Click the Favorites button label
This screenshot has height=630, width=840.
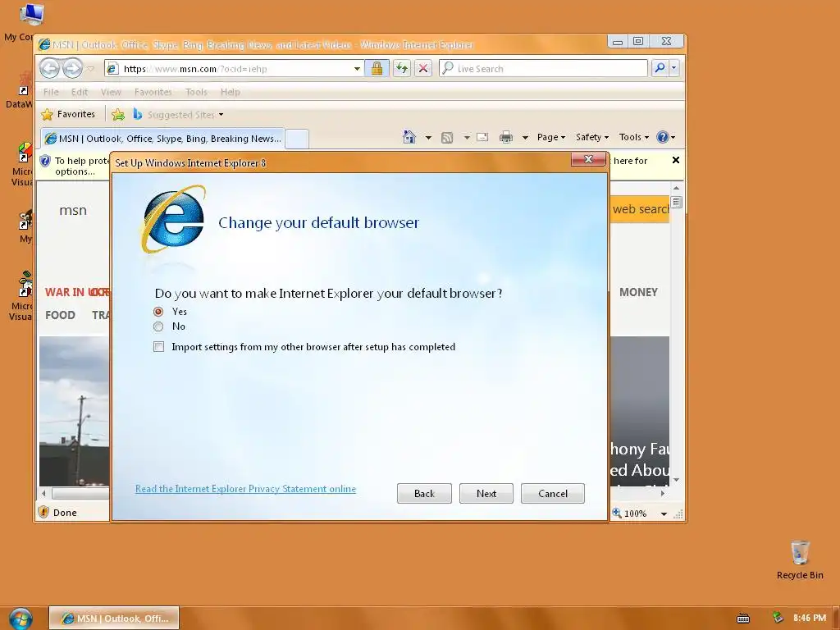(76, 114)
